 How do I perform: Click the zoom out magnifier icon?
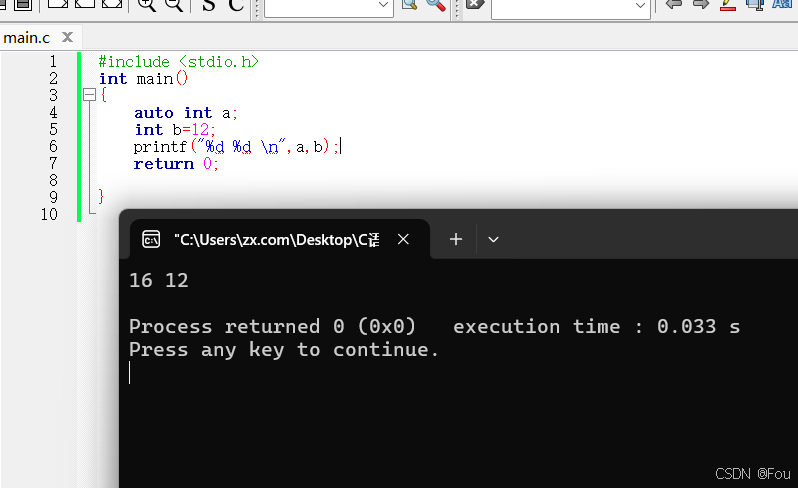point(174,5)
